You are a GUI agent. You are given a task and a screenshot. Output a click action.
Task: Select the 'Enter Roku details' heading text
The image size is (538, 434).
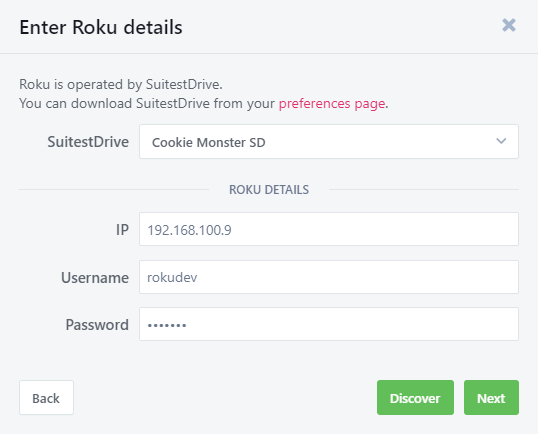coord(101,27)
